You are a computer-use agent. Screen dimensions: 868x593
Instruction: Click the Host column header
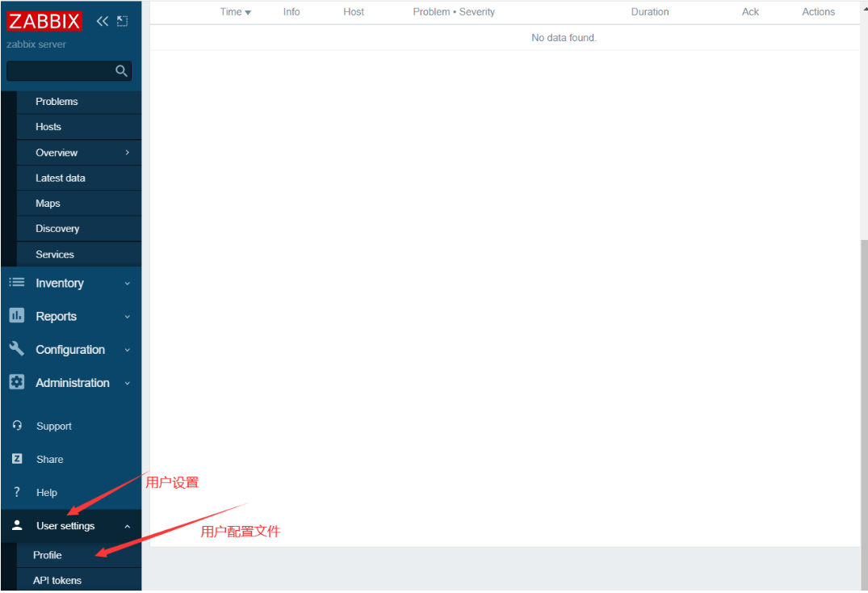354,11
